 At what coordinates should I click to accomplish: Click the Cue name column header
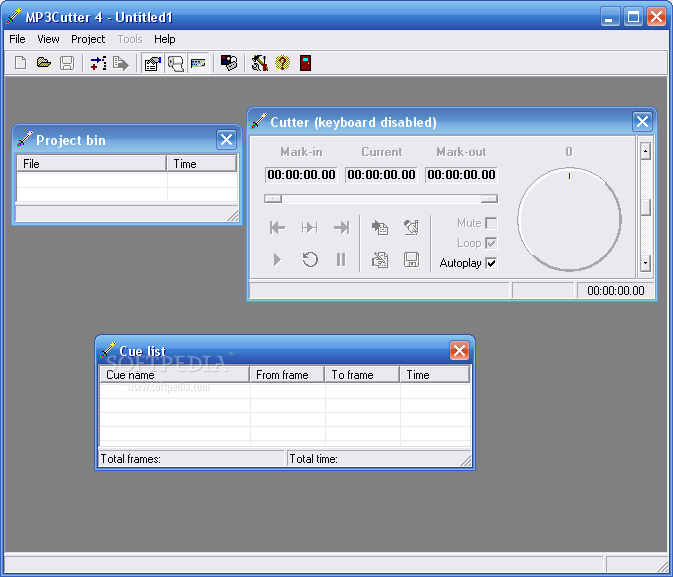[174, 374]
